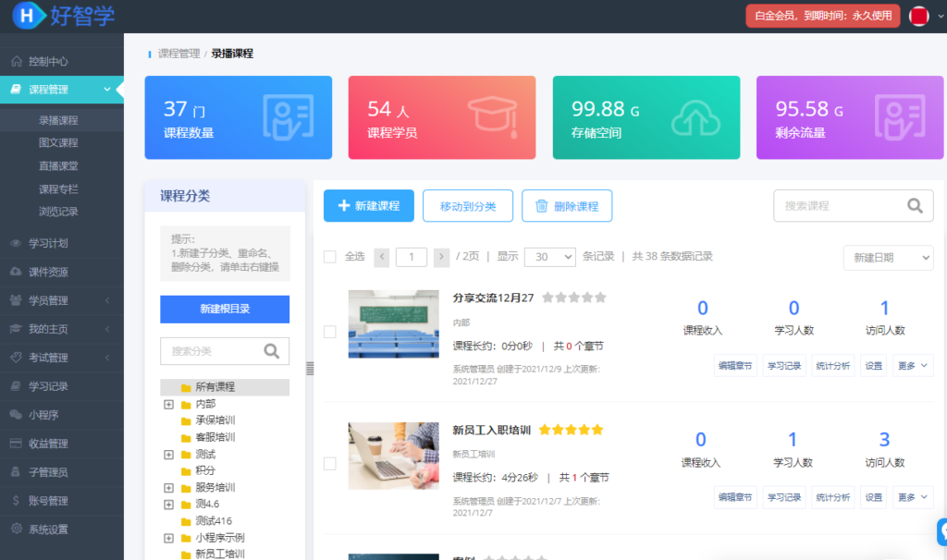Viewport: 947px width, 560px height.
Task: Click the trash icon on 删除课程
Action: 542,206
